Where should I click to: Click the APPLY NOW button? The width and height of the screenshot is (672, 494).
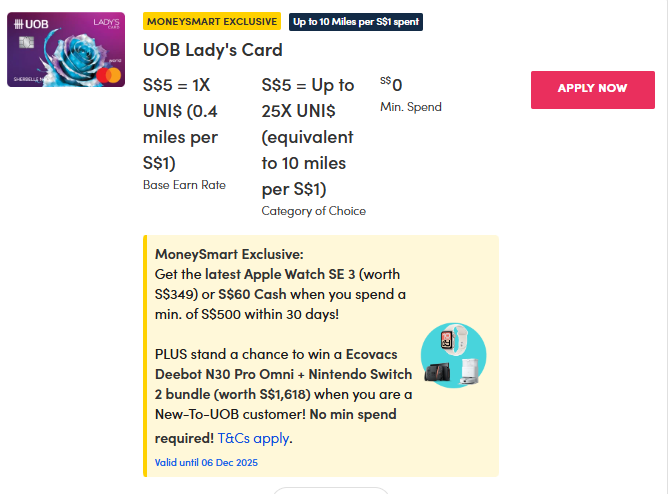point(592,88)
